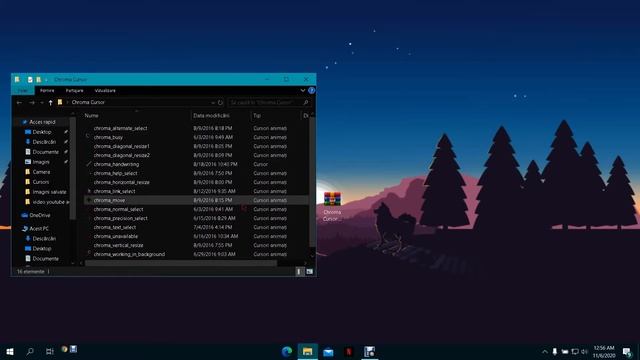The height and width of the screenshot is (360, 640).
Task: Select chroma_link_select file
Action: pyautogui.click(x=114, y=191)
